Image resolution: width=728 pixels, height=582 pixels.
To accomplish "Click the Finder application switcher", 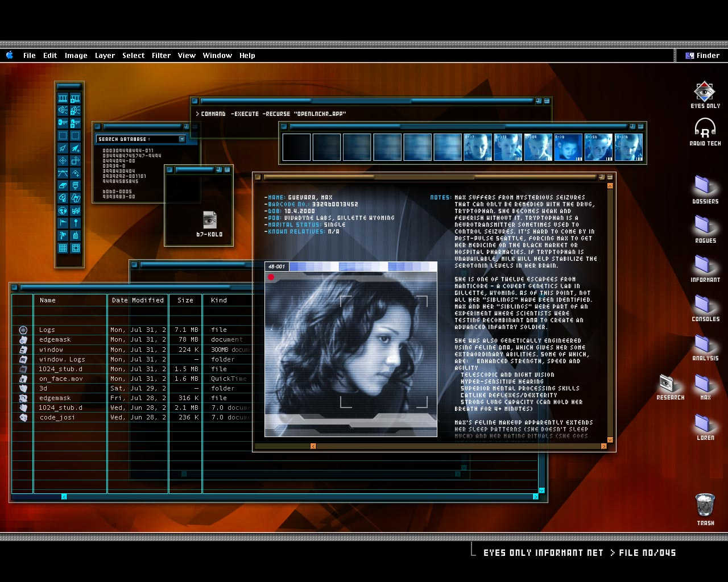I will pos(702,56).
